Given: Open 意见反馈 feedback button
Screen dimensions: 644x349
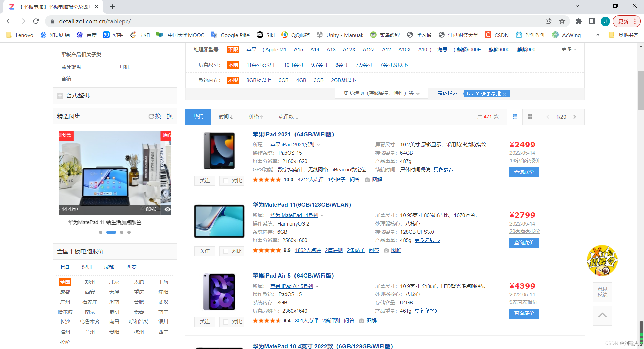Looking at the screenshot, I should [602, 292].
